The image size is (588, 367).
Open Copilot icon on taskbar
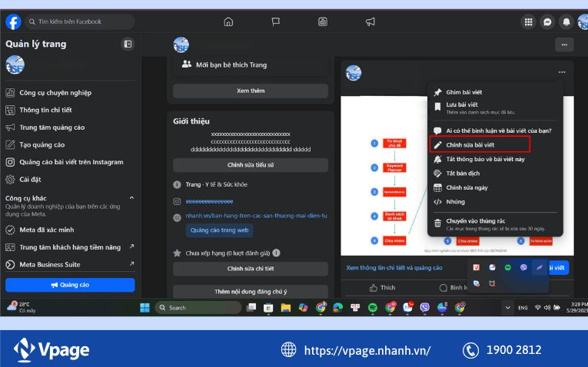coord(303,308)
